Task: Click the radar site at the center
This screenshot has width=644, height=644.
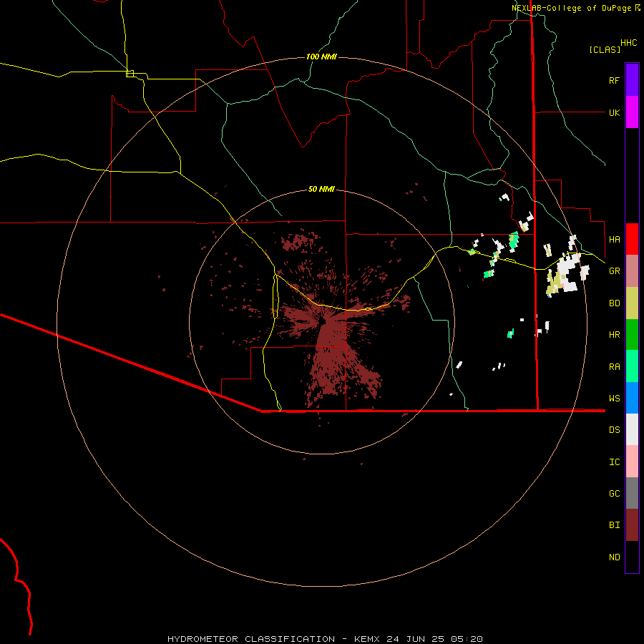Action: pyautogui.click(x=323, y=321)
